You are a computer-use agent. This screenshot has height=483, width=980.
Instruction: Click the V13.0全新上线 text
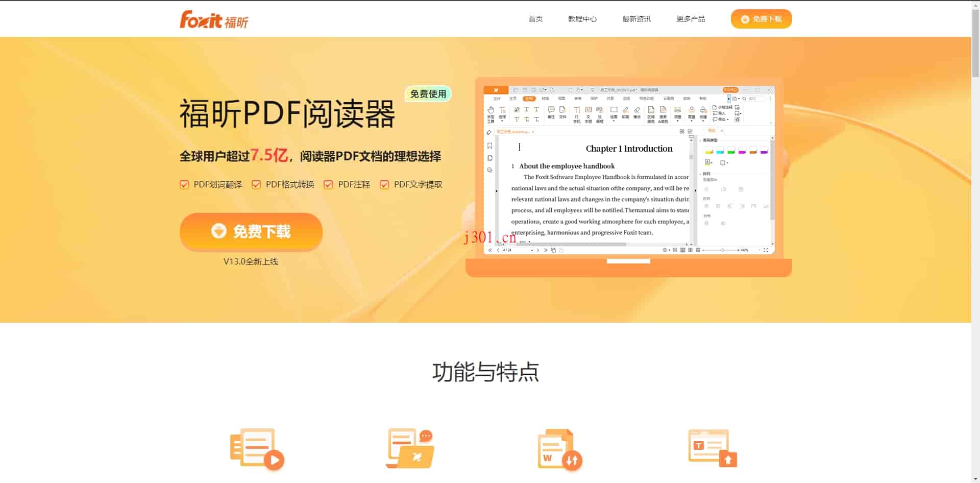251,261
